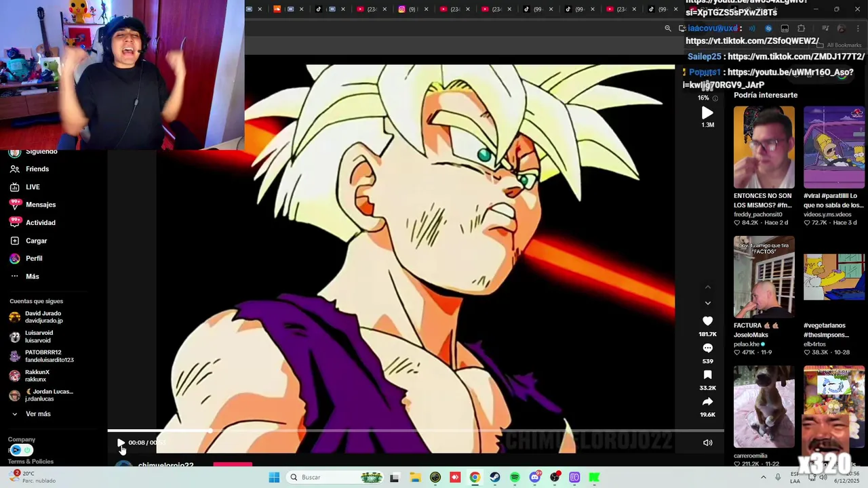Go to the previous video with up chevron
Viewport: 868px width, 488px height.
[707, 287]
